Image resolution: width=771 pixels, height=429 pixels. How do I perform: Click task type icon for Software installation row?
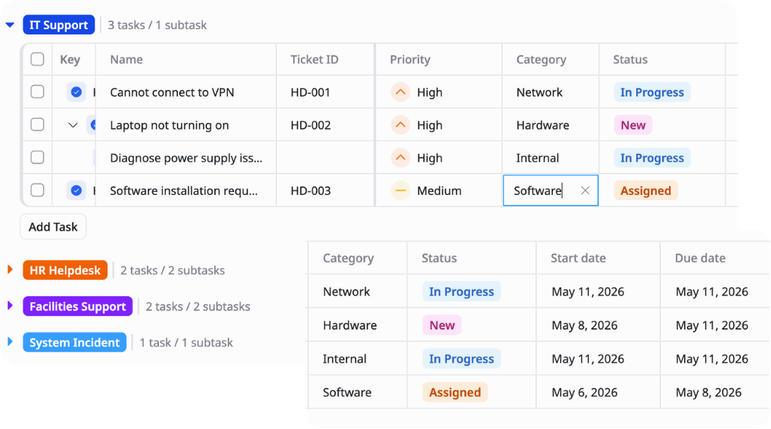click(x=76, y=190)
